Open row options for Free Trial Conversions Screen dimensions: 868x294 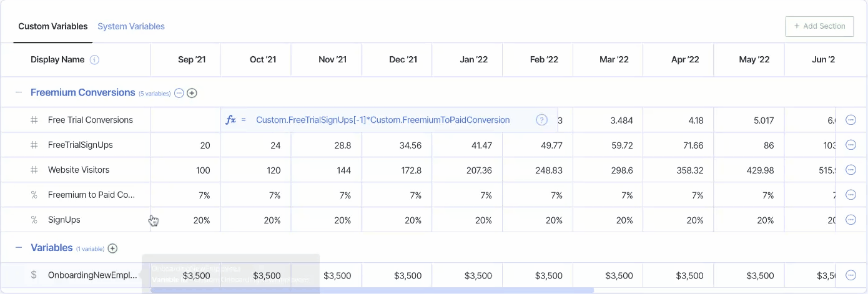(x=851, y=120)
